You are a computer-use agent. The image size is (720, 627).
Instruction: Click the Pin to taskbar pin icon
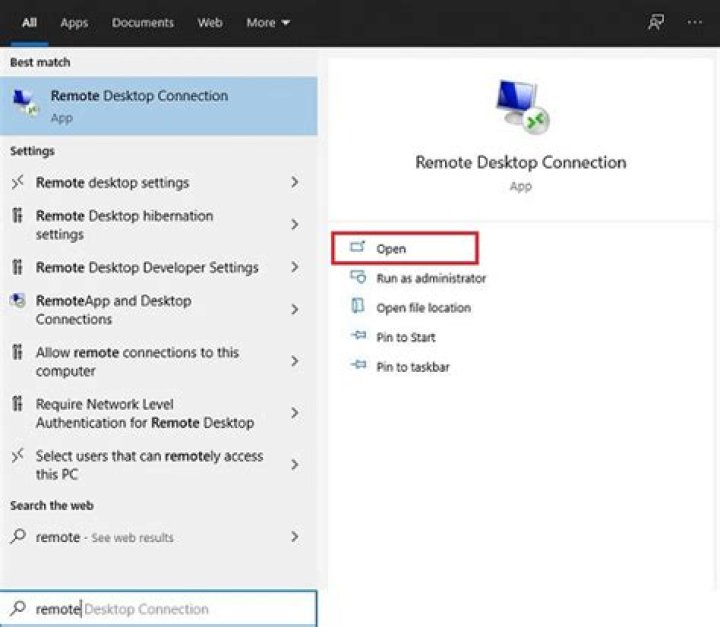coord(359,365)
